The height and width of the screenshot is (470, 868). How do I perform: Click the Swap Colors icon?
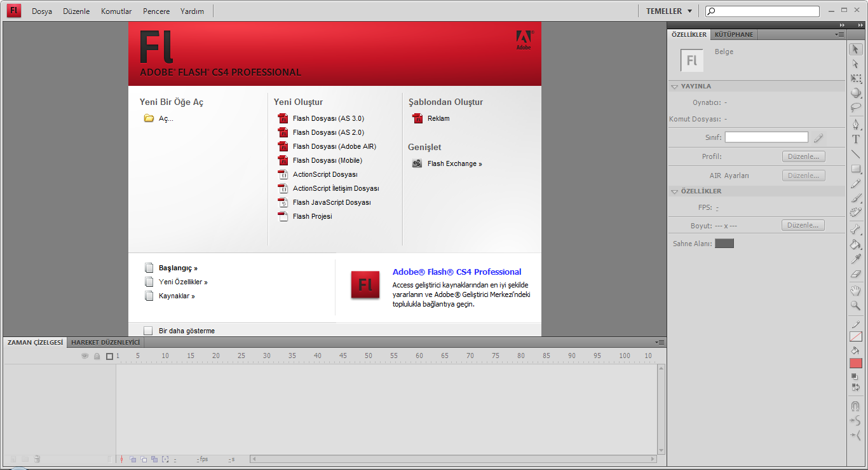point(855,387)
